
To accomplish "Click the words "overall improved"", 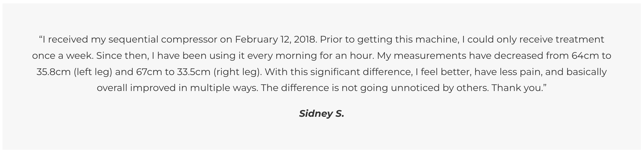I will (x=136, y=88).
